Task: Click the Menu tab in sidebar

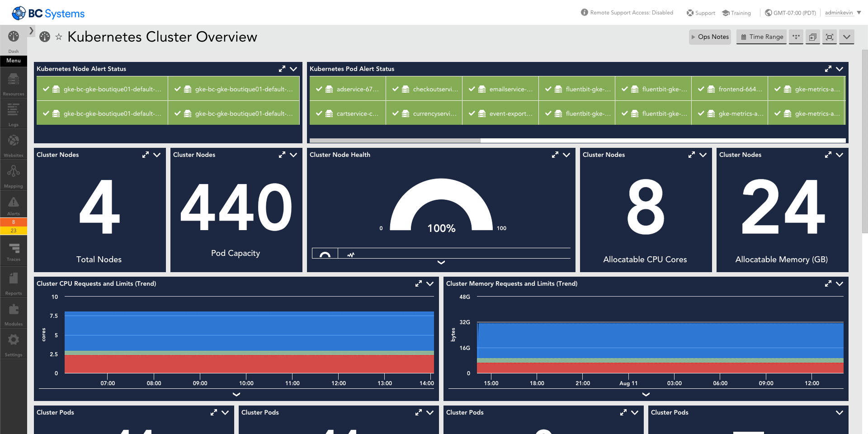Action: point(14,61)
